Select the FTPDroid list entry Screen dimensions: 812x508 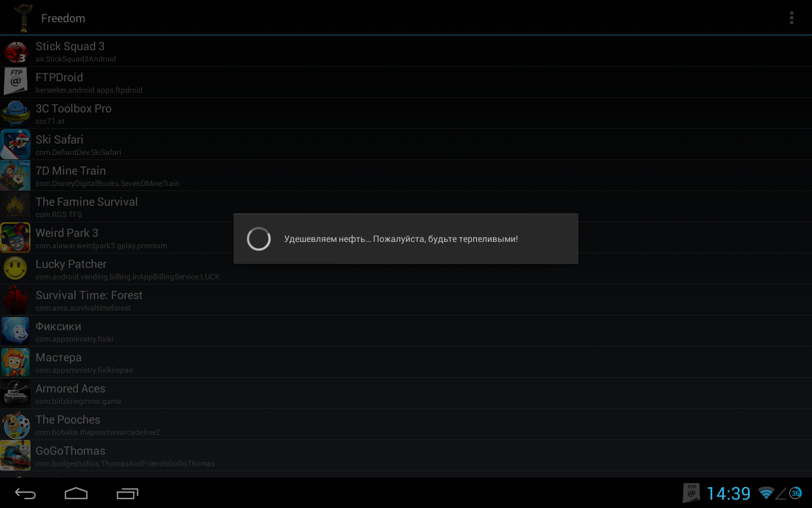coord(406,83)
